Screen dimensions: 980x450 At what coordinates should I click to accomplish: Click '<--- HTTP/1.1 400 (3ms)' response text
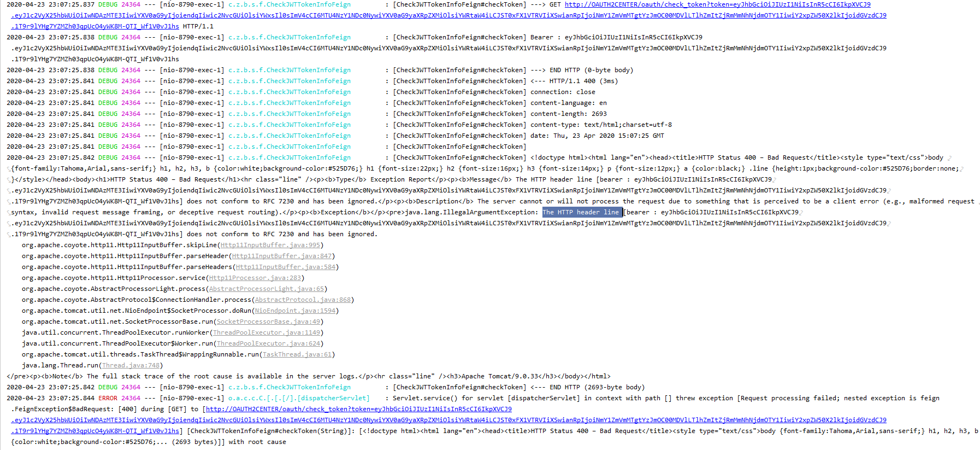pyautogui.click(x=574, y=81)
